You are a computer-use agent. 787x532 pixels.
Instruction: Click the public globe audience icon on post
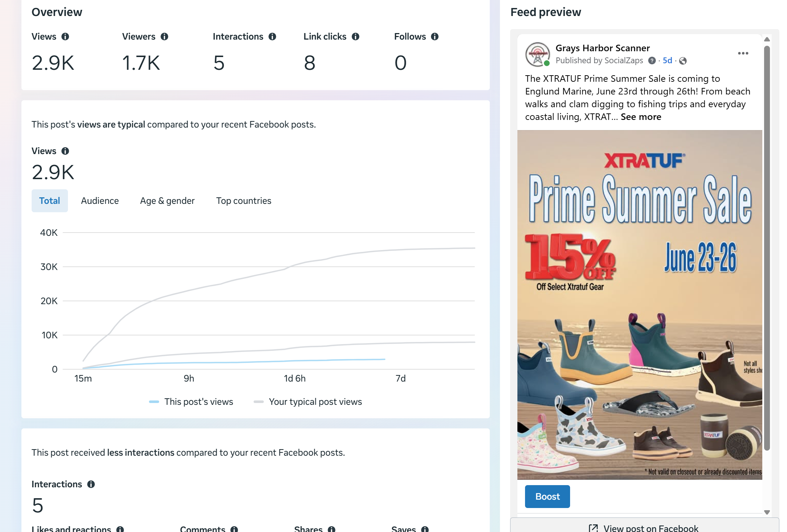tap(683, 61)
